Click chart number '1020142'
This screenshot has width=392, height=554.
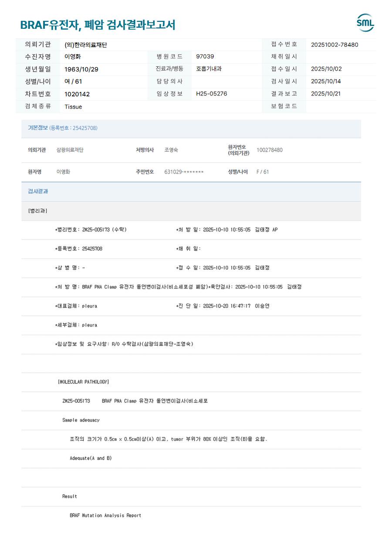tap(77, 94)
